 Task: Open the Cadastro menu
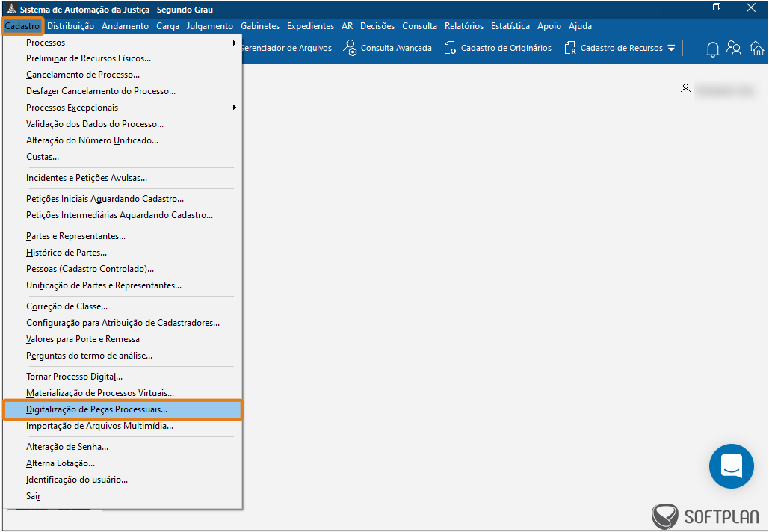22,26
